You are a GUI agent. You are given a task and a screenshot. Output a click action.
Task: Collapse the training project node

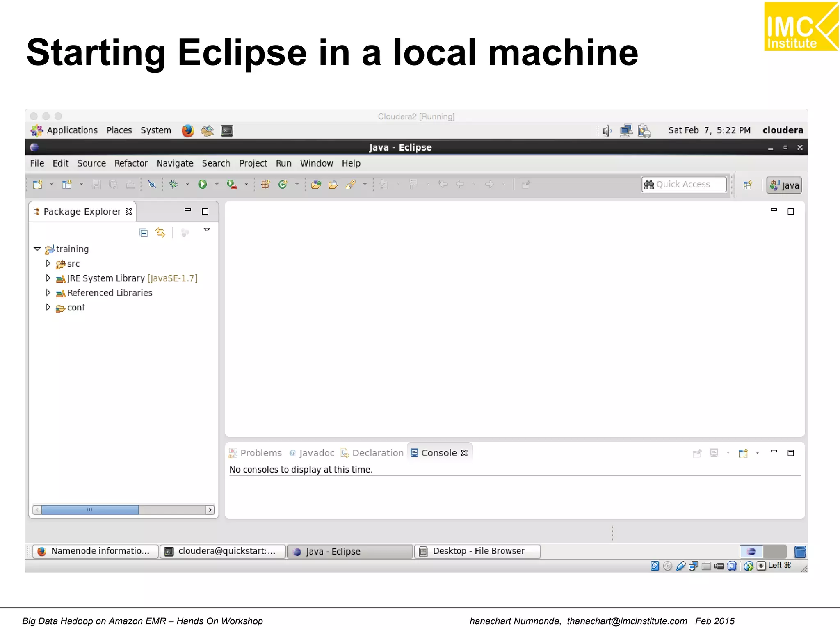point(37,249)
